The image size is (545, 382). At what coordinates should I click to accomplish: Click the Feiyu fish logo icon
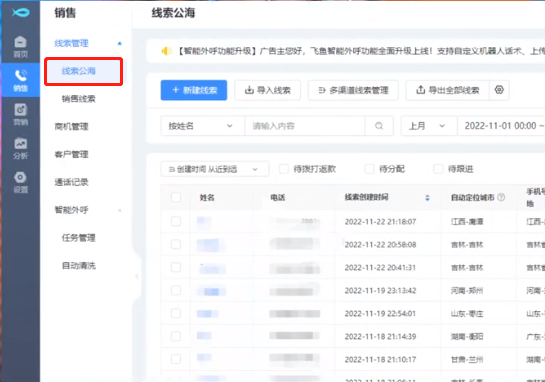(x=21, y=13)
